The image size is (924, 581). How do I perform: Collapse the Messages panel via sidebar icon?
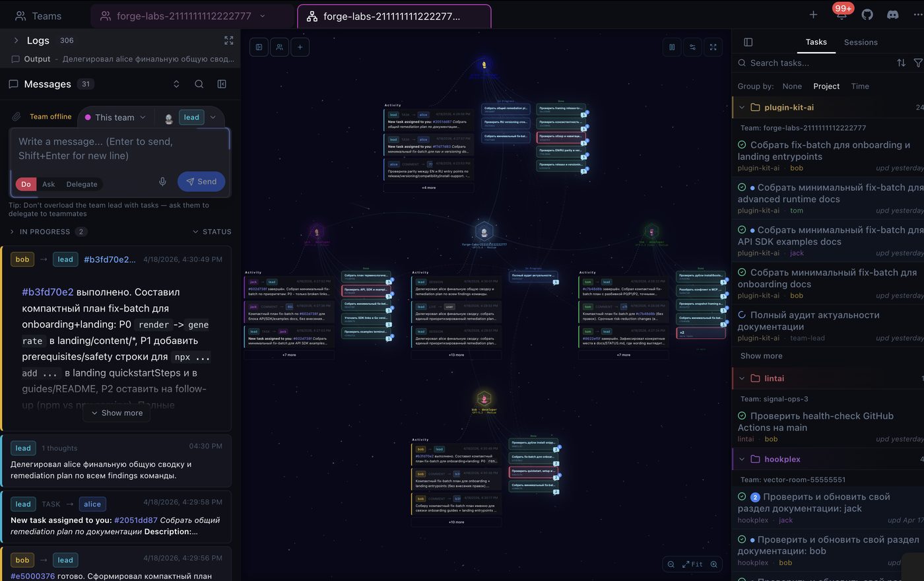point(222,84)
